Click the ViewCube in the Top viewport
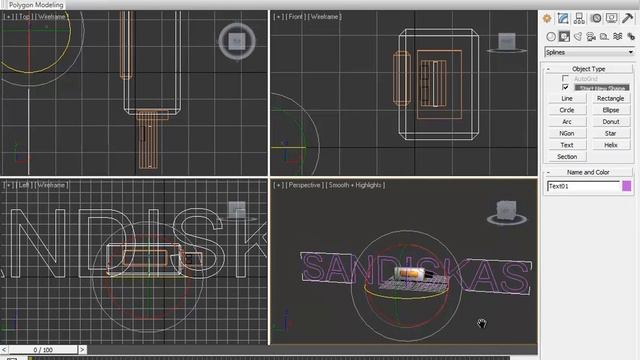The image size is (640, 360). click(237, 41)
